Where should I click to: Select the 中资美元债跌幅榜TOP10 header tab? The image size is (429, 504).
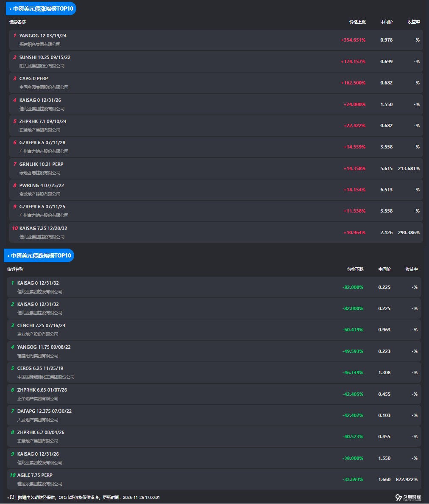(39, 255)
